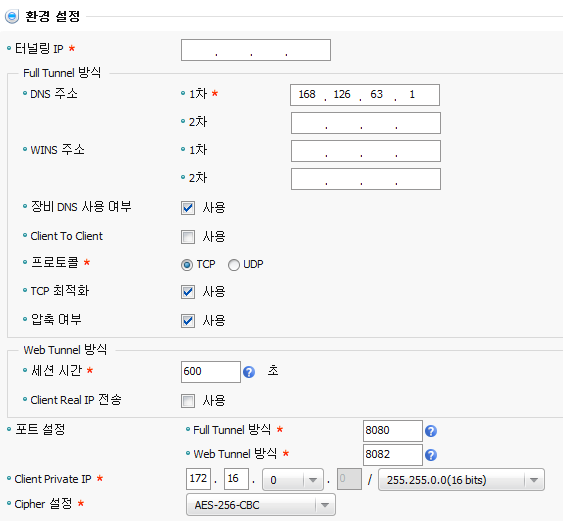Click the Web Tunnel 8082 port field
Image resolution: width=563 pixels, height=521 pixels.
click(x=393, y=455)
